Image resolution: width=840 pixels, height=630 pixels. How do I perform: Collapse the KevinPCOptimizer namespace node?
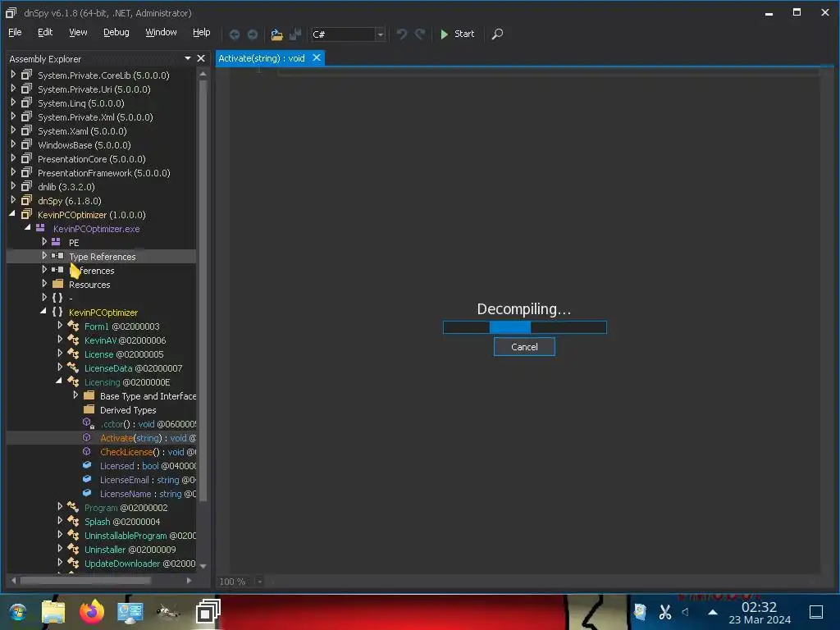coord(43,312)
